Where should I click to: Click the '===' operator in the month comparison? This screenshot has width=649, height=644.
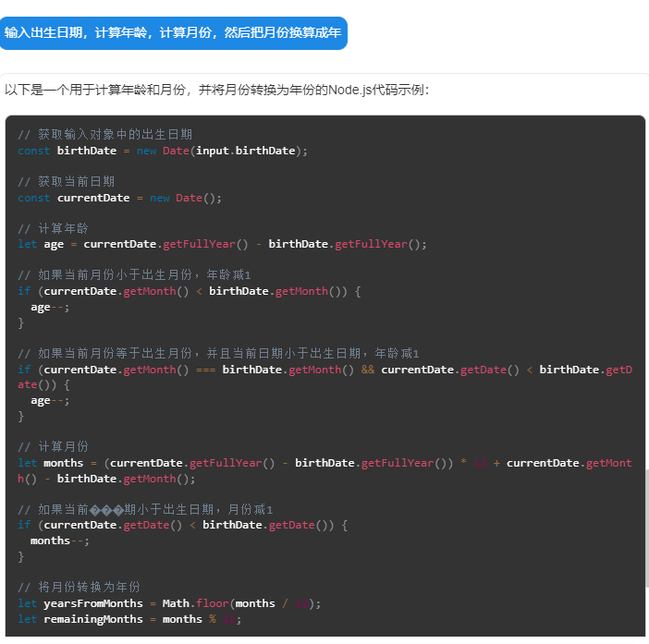[x=205, y=370]
